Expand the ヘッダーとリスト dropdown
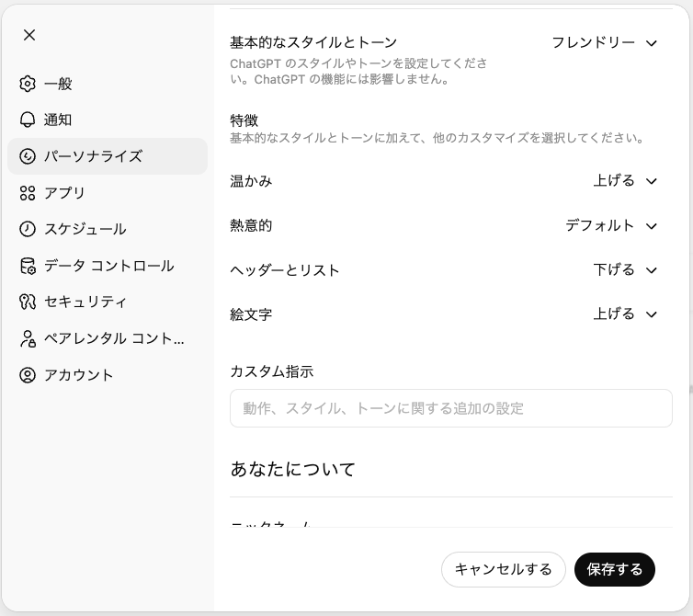 pos(625,269)
